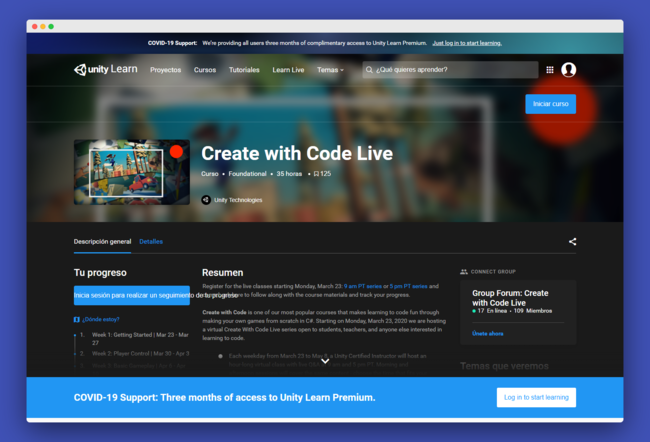Click the 109 Miembros count

pyautogui.click(x=533, y=311)
